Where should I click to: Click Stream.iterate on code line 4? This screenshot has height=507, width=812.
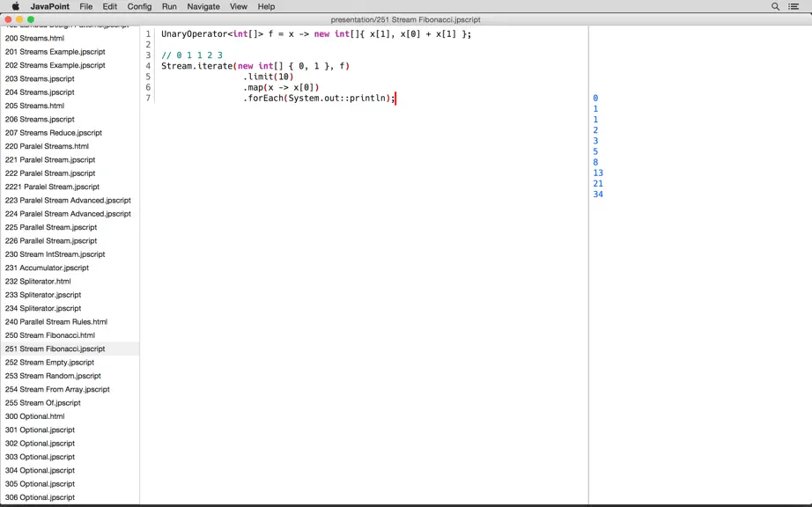tap(196, 66)
